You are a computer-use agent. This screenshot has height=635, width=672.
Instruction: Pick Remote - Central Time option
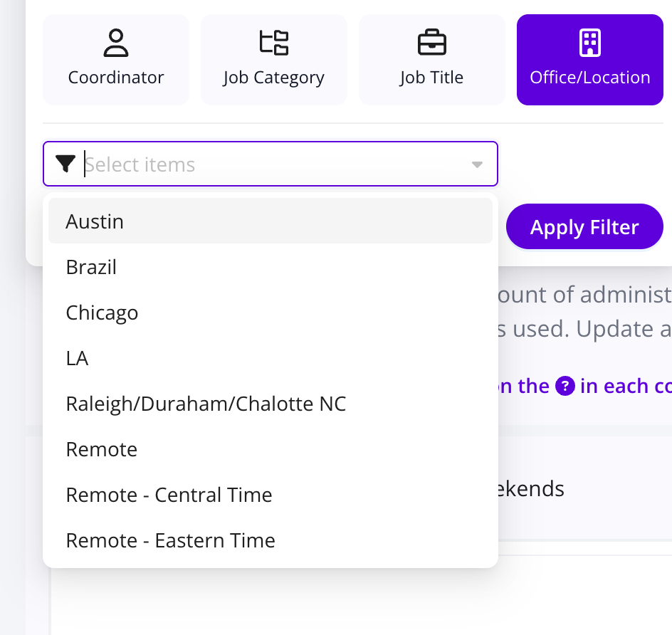[x=271, y=495]
